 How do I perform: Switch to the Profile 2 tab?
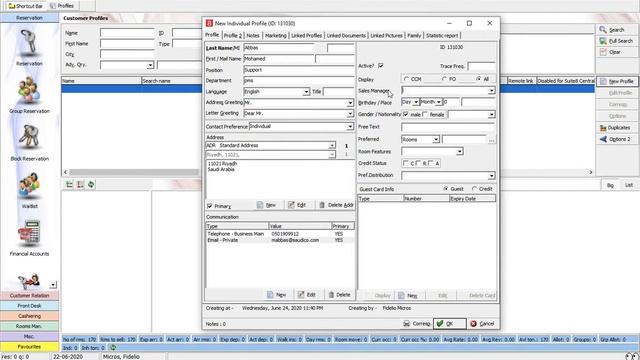(x=233, y=36)
